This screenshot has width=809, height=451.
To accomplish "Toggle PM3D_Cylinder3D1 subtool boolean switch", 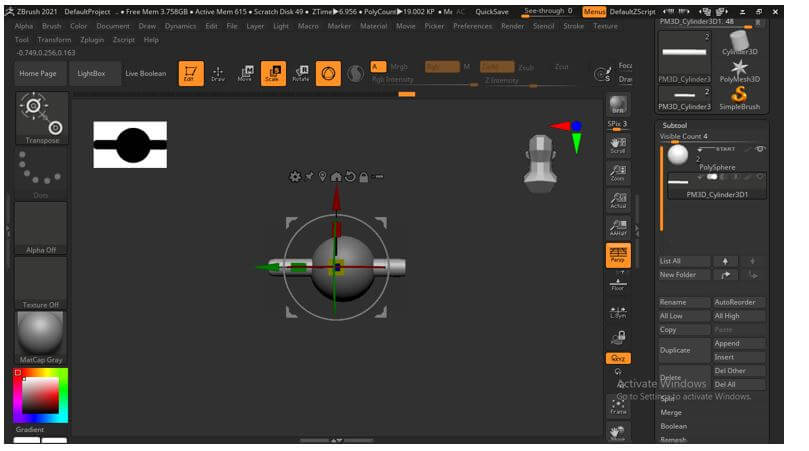I will click(x=712, y=177).
